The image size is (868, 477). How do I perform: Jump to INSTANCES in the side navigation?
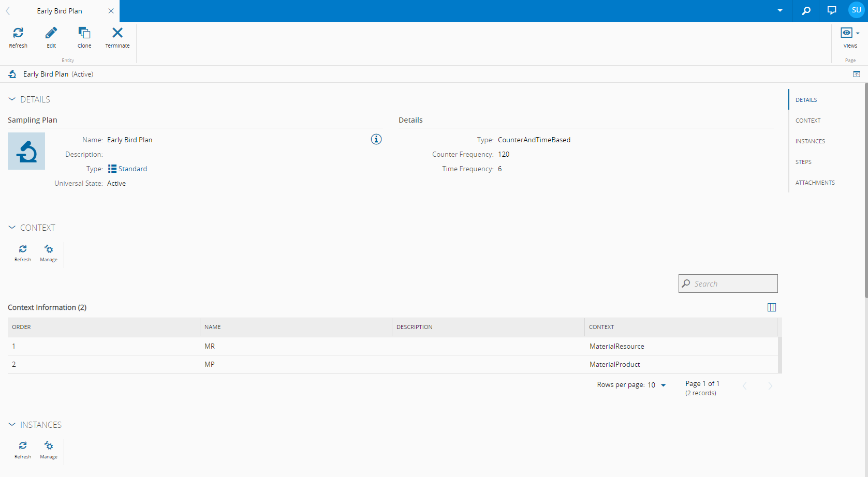(x=810, y=141)
